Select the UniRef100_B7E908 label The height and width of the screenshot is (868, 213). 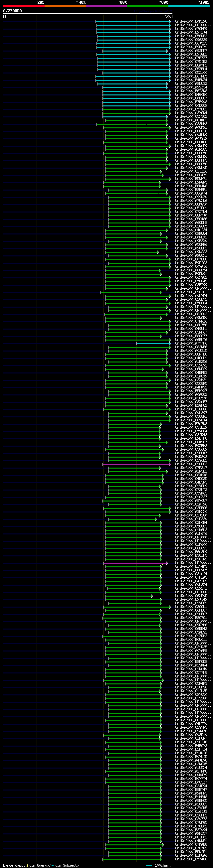191,102
